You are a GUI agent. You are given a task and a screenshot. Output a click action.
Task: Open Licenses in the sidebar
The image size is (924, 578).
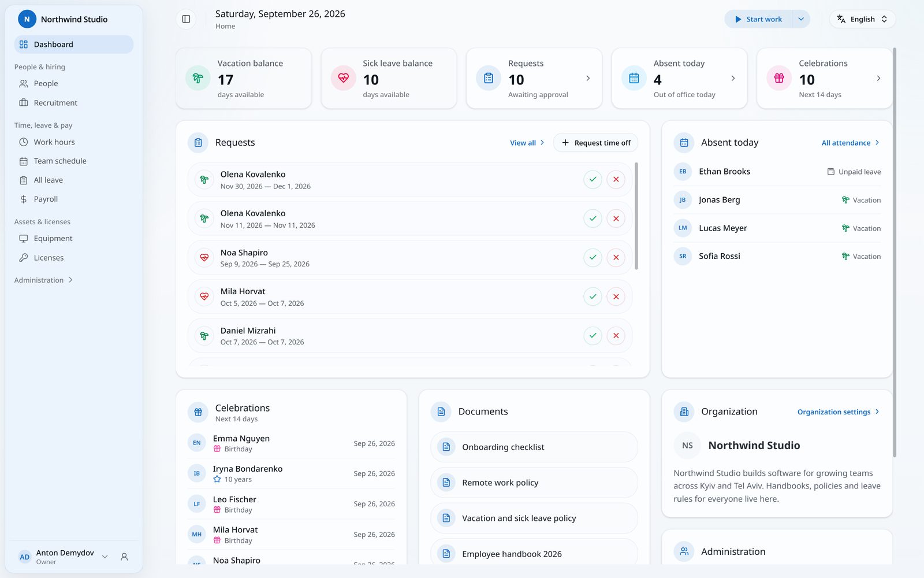tap(74, 258)
